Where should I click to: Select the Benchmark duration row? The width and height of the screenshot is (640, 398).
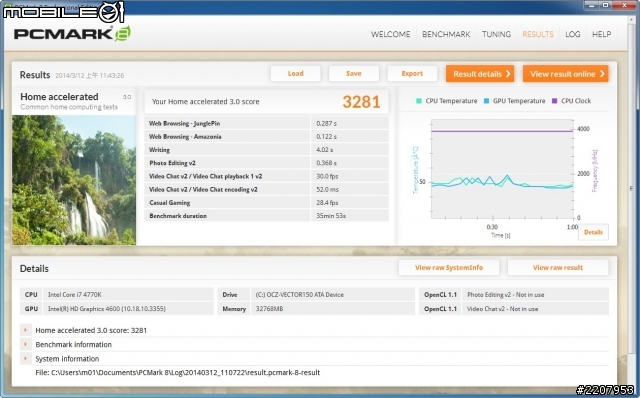(266, 216)
